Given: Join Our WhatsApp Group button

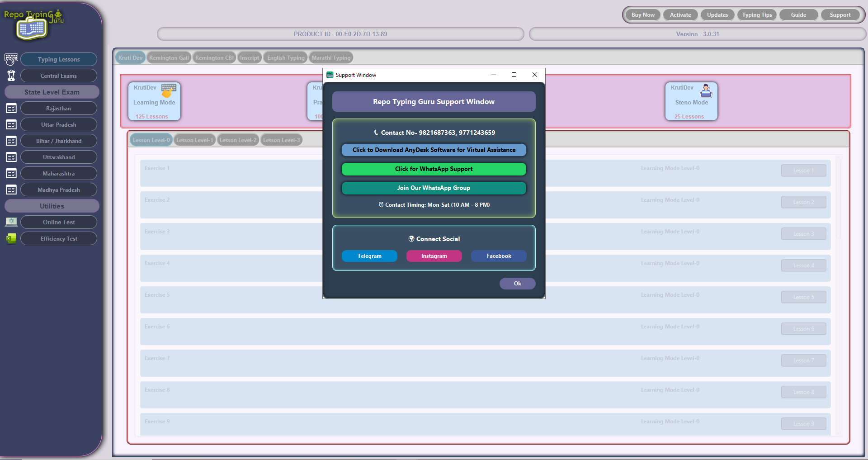Looking at the screenshot, I should point(434,188).
